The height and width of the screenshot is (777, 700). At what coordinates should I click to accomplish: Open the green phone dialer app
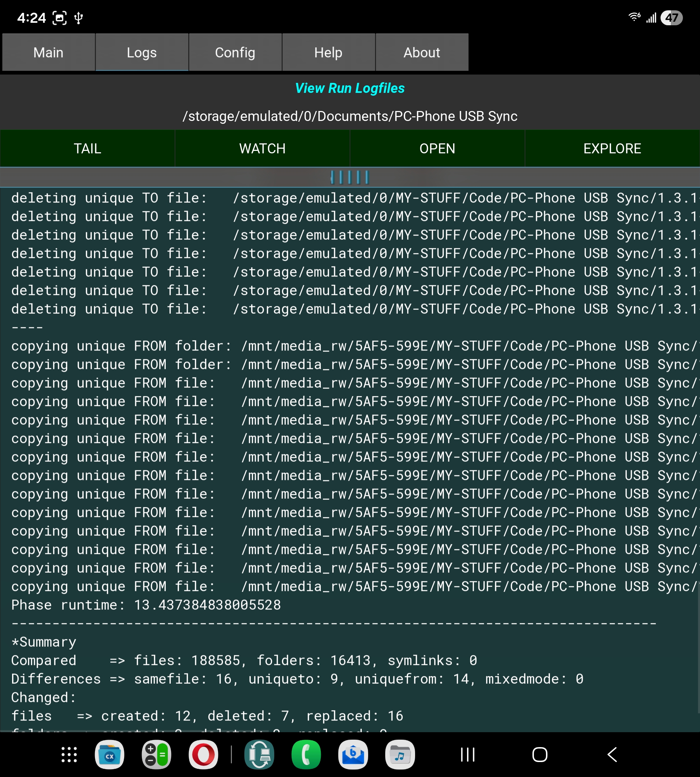point(306,755)
